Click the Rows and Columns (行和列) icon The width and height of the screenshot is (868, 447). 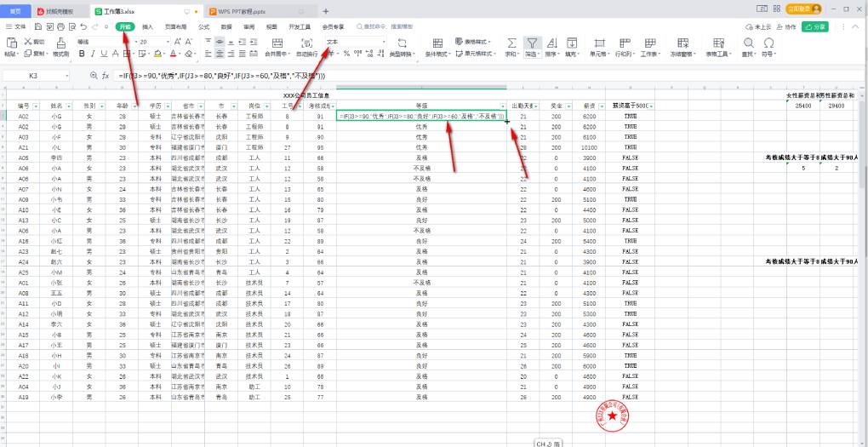click(625, 43)
